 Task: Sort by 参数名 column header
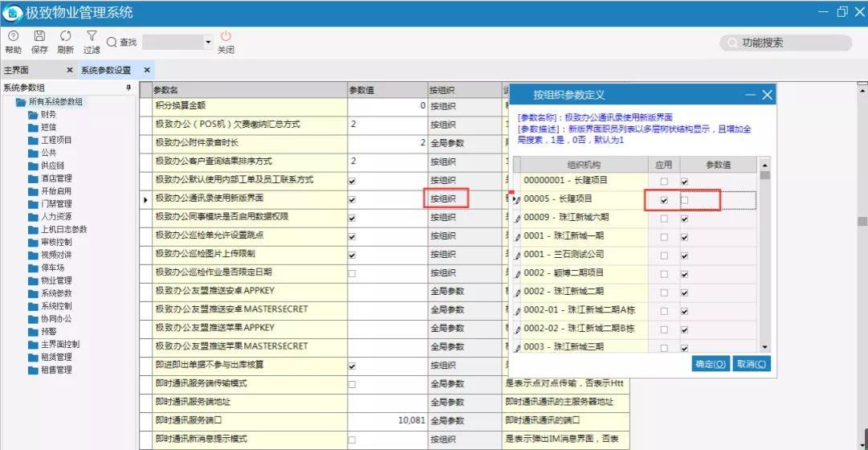pos(250,90)
